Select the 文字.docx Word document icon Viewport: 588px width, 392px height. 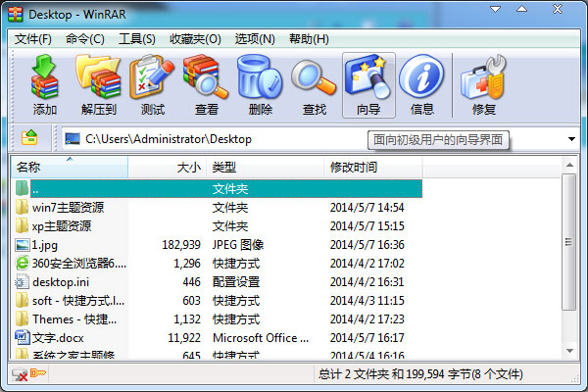(x=23, y=337)
